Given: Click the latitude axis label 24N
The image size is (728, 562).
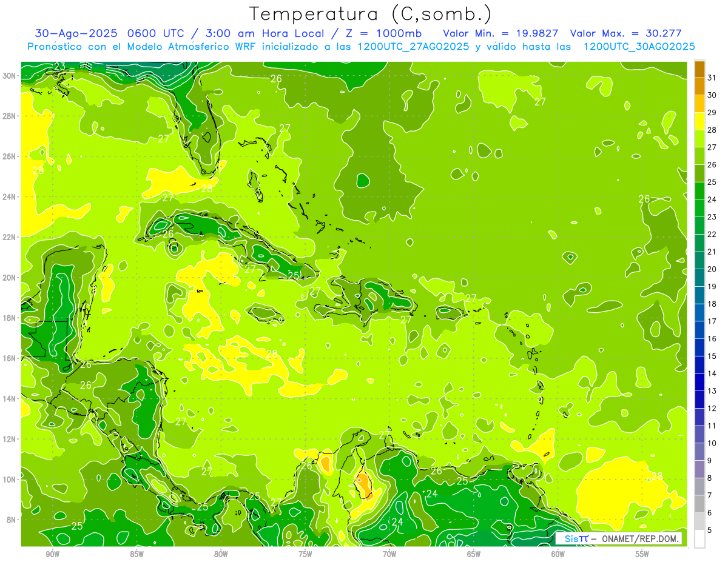Looking at the screenshot, I should [10, 197].
